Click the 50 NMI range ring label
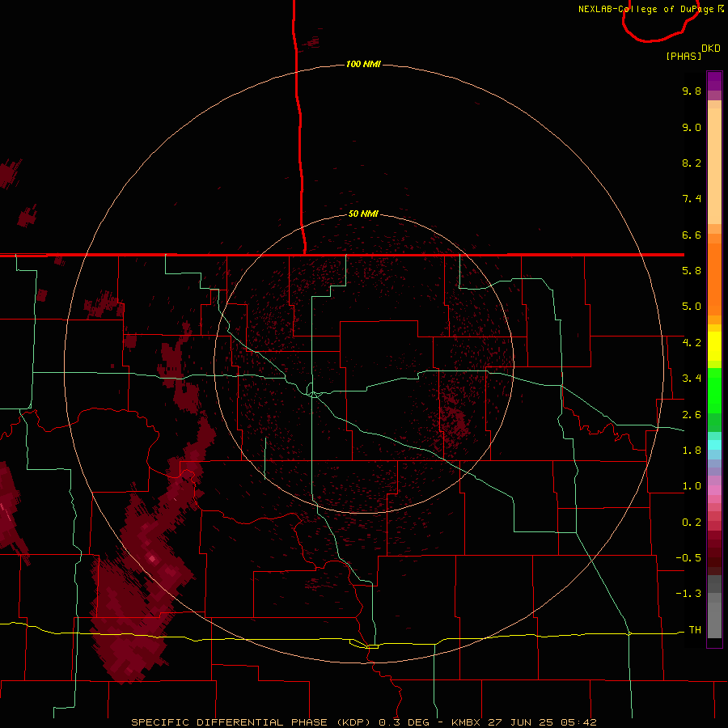This screenshot has width=728, height=728. (363, 214)
